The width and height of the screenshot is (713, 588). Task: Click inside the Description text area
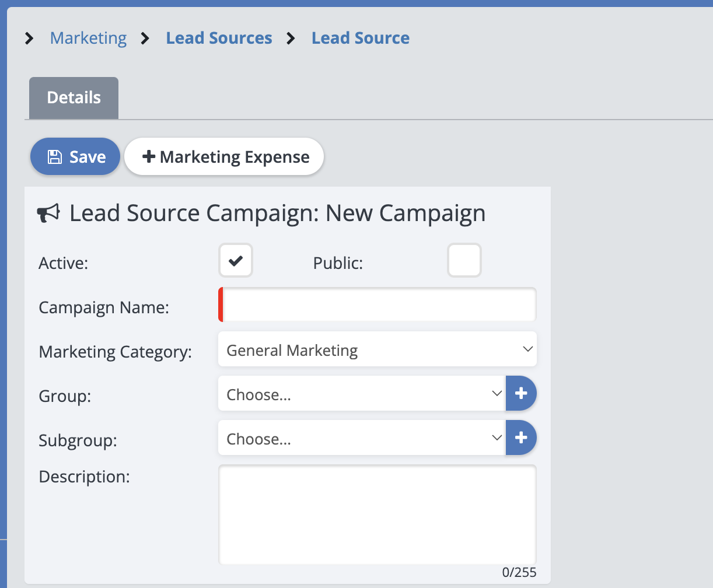(x=377, y=513)
